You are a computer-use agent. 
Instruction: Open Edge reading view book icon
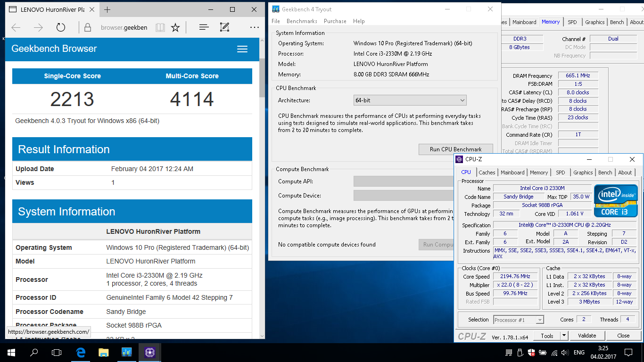(160, 28)
